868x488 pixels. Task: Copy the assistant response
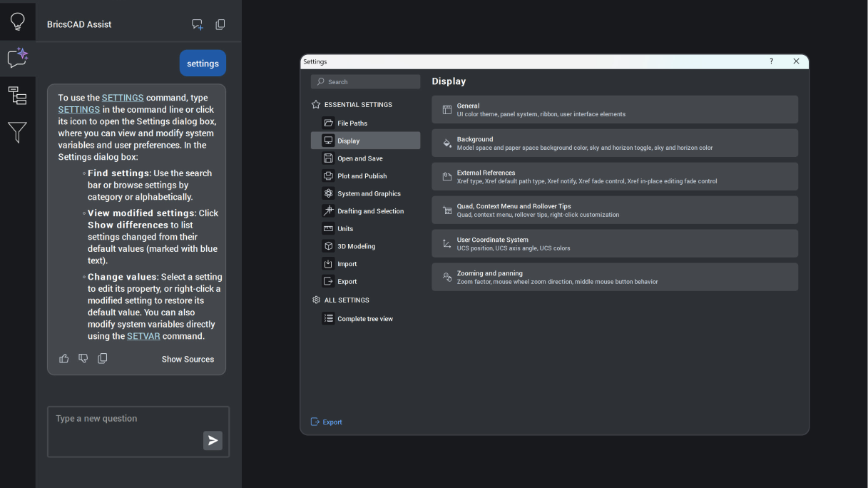click(x=103, y=358)
